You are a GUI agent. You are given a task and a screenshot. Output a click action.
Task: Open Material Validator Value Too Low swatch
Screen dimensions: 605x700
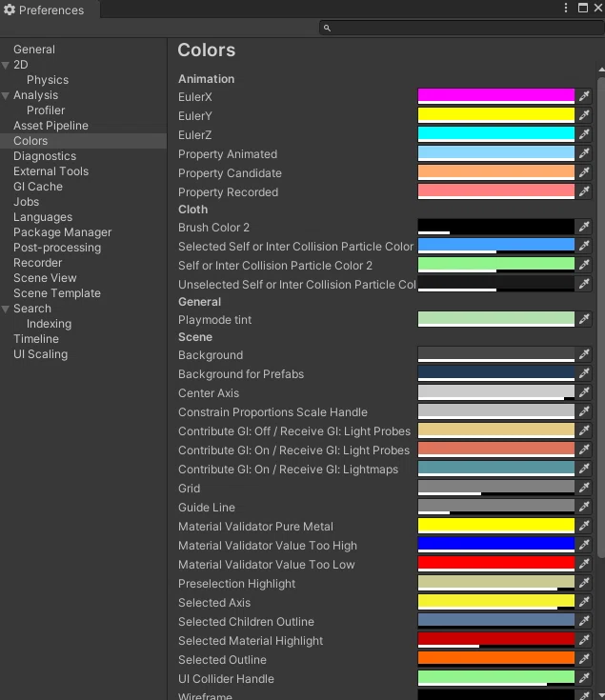tap(496, 564)
